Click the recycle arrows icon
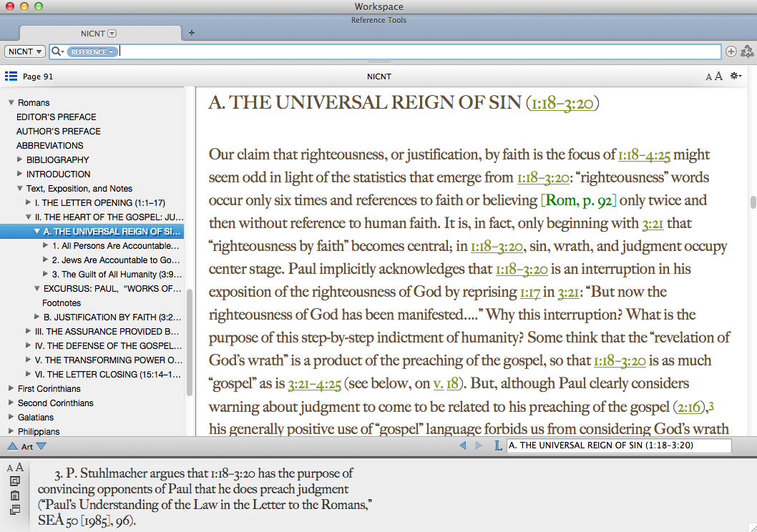This screenshot has height=532, width=757. tap(747, 51)
